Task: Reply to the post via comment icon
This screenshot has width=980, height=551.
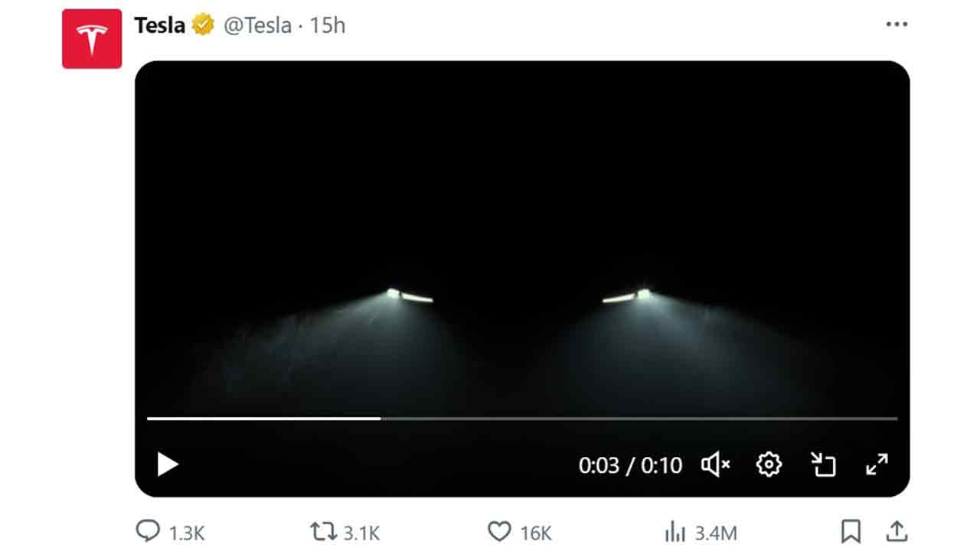Action: (148, 532)
